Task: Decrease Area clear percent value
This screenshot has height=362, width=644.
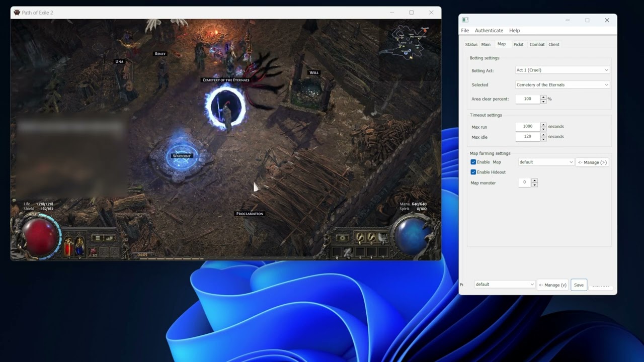Action: 543,102
